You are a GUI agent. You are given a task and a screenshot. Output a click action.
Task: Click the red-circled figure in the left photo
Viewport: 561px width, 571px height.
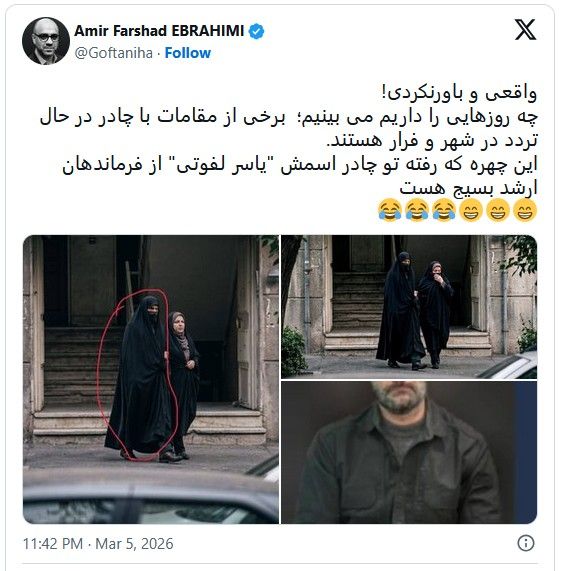(140, 375)
